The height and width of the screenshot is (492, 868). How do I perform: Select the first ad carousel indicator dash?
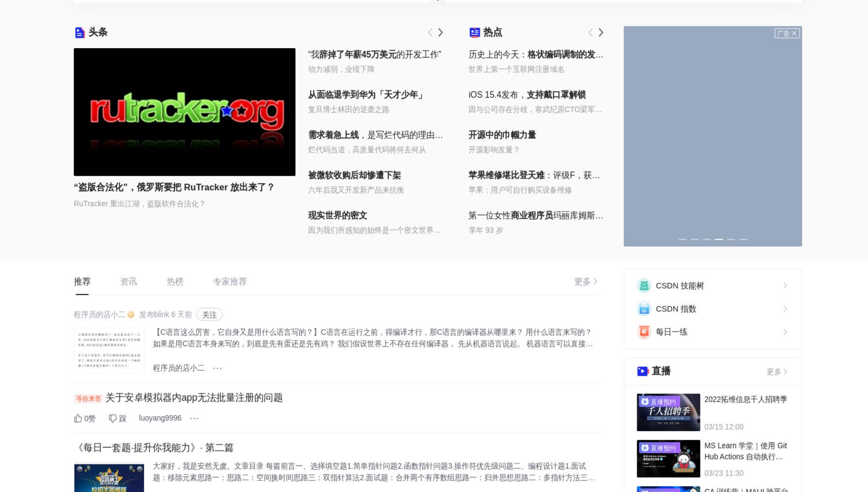click(683, 239)
